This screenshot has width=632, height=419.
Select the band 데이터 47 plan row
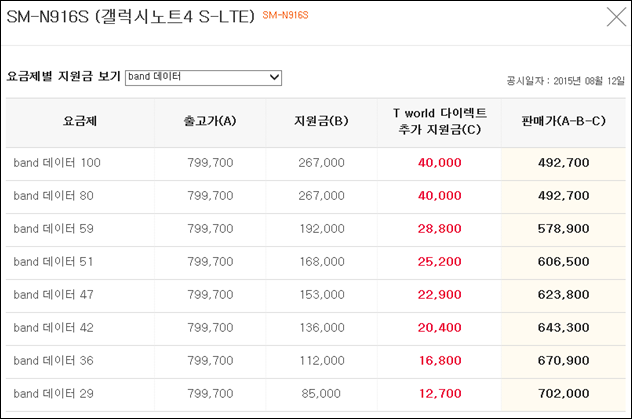click(316, 295)
